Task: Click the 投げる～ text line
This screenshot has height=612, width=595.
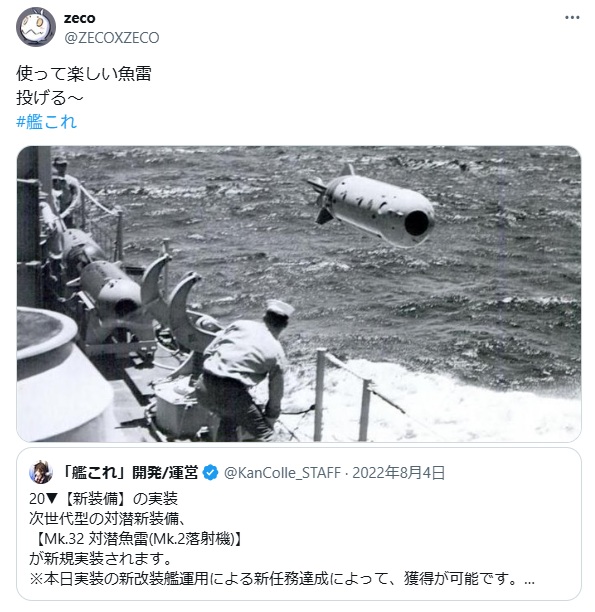Action: click(50, 98)
